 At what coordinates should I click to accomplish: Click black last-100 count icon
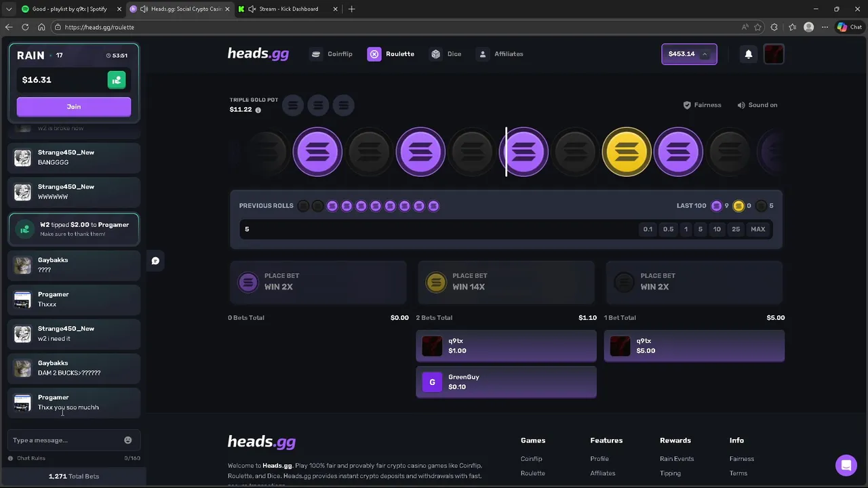coord(761,206)
